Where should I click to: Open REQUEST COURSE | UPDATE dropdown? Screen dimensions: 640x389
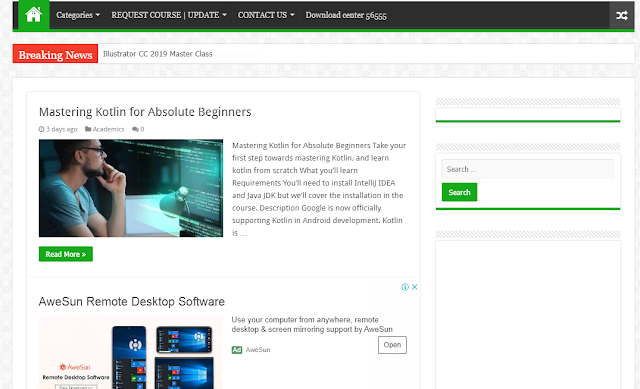click(x=169, y=15)
